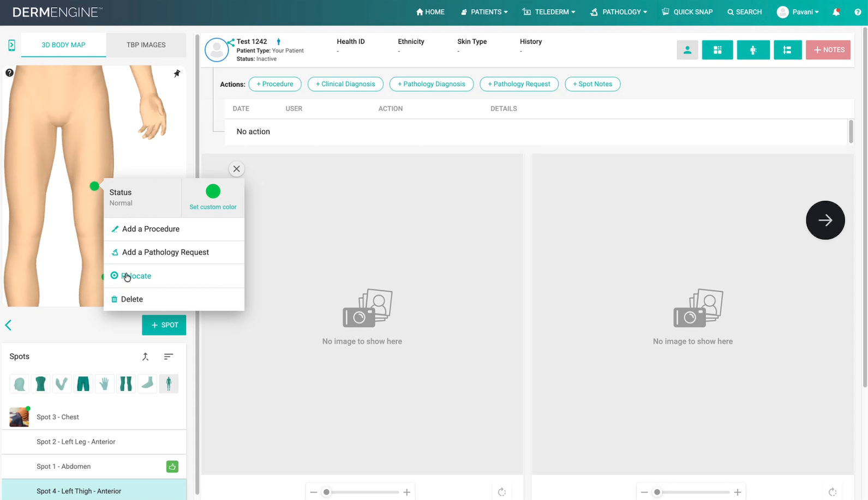Image resolution: width=868 pixels, height=500 pixels.
Task: Click the Set custom color green swatch
Action: pos(213,191)
